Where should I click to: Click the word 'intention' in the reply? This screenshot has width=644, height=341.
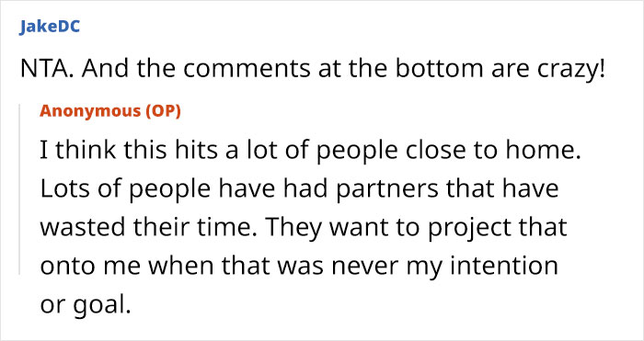[504, 267]
